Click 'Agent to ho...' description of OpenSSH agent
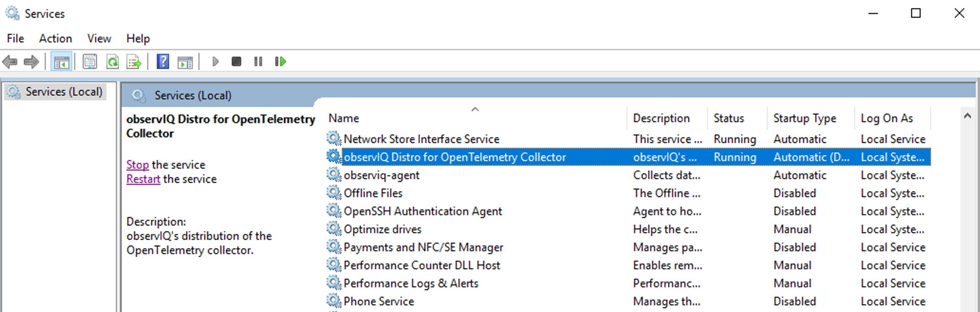Image resolution: width=980 pixels, height=312 pixels. tap(667, 211)
